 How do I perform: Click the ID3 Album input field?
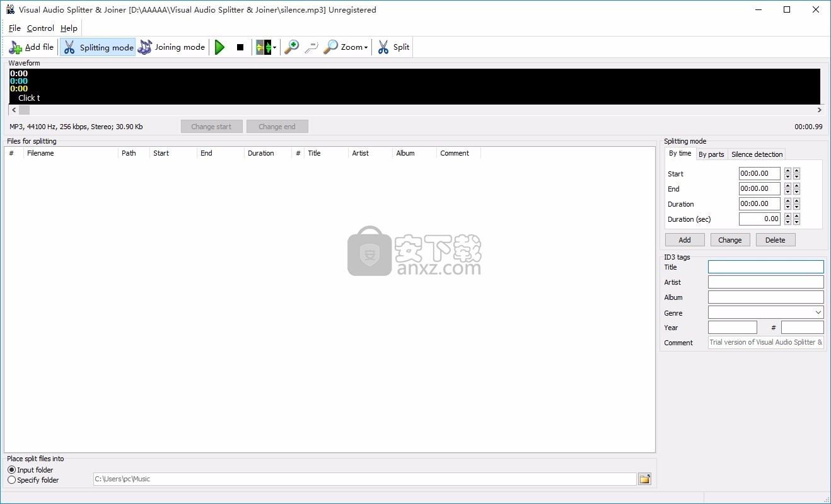(766, 297)
